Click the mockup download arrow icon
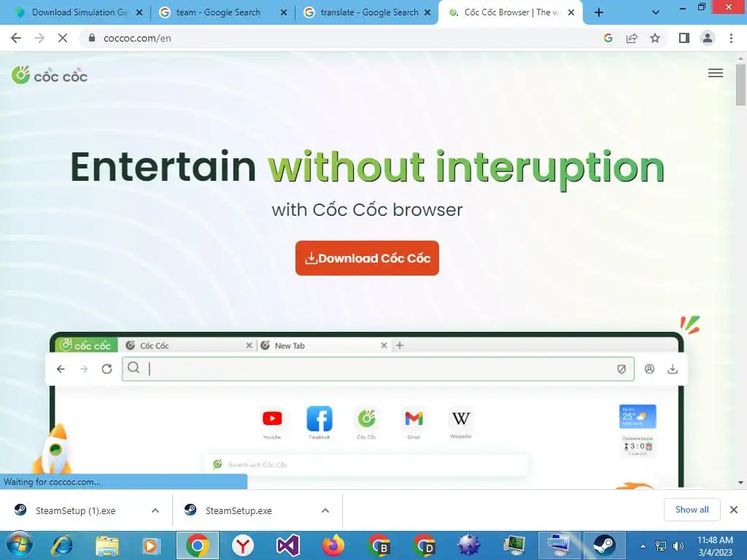 coord(672,369)
